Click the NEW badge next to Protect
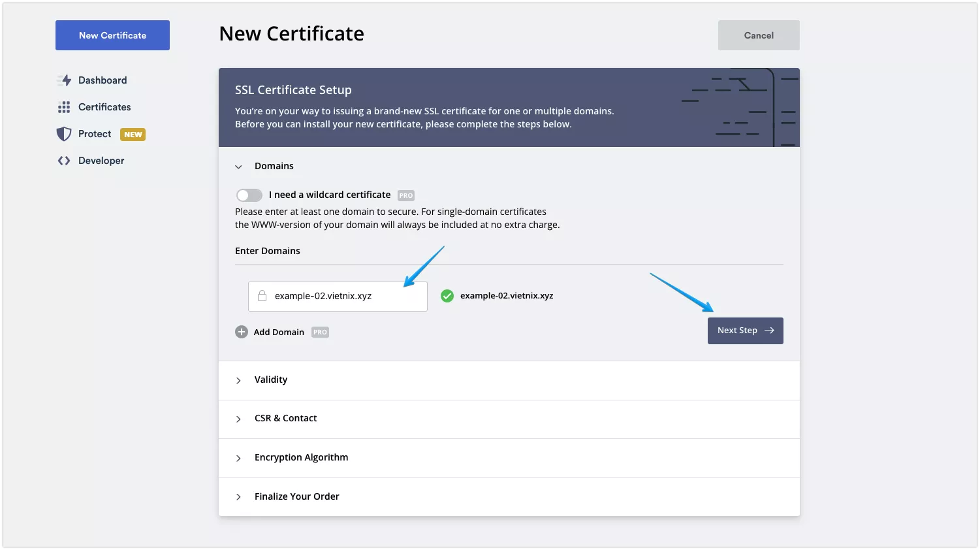The image size is (980, 550). coord(133,134)
